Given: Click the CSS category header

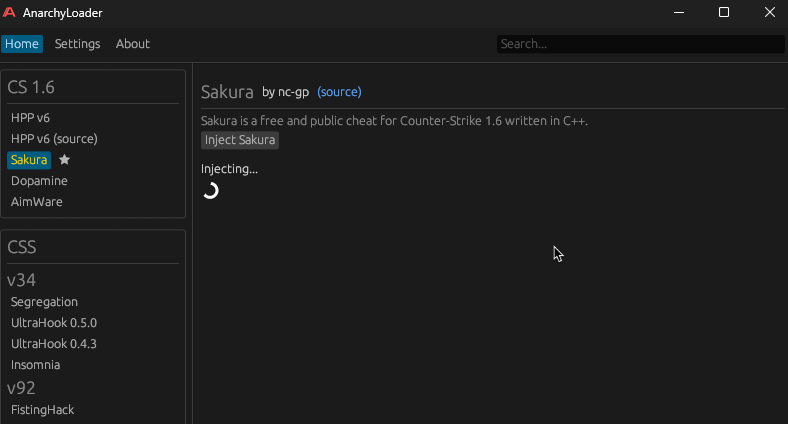Looking at the screenshot, I should [x=22, y=247].
